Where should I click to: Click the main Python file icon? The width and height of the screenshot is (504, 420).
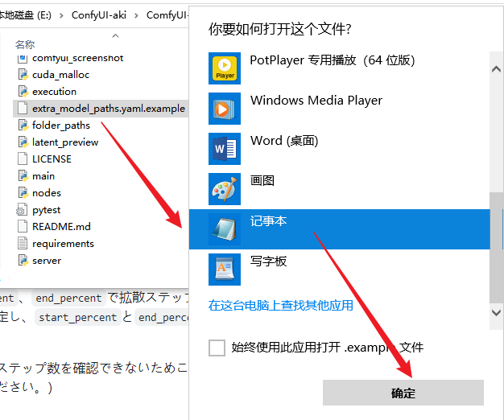pyautogui.click(x=23, y=176)
